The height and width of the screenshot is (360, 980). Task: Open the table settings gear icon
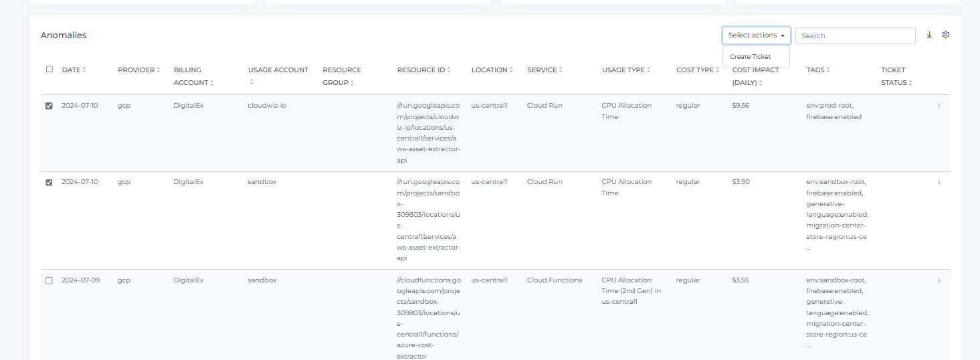click(x=946, y=35)
